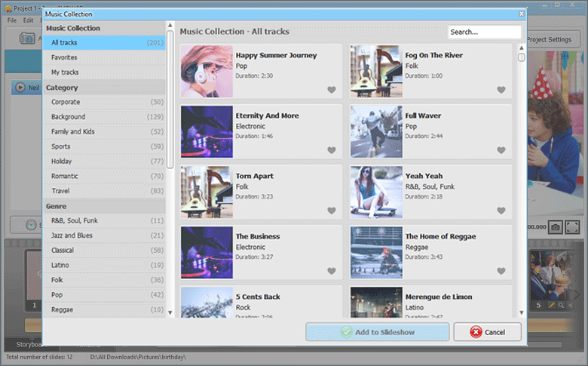This screenshot has width=588, height=366.
Task: Add The Business to favorites heart
Action: point(332,271)
